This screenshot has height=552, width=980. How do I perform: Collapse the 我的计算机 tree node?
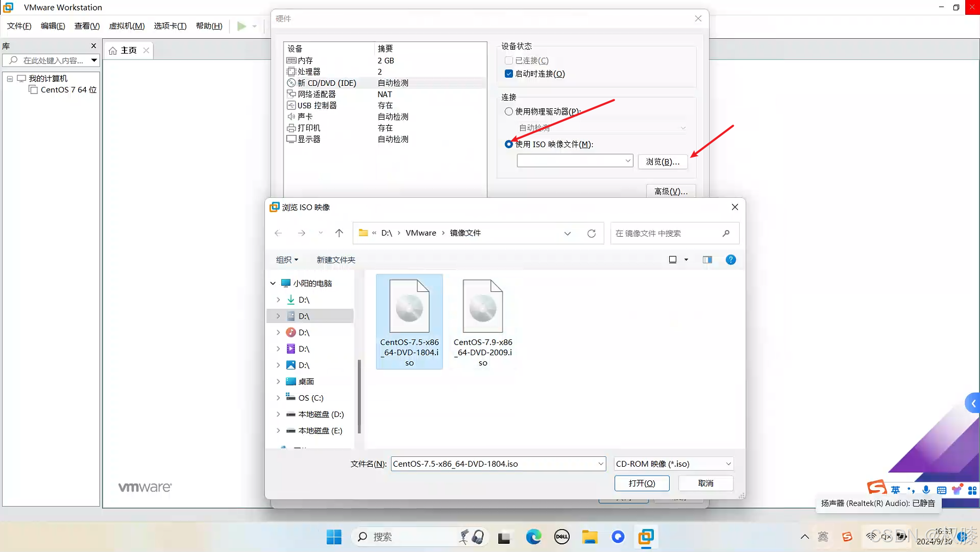10,79
